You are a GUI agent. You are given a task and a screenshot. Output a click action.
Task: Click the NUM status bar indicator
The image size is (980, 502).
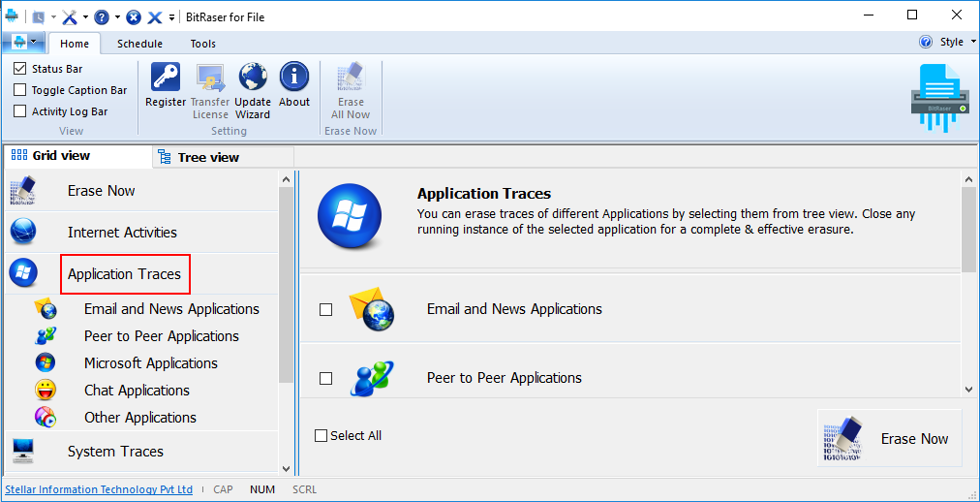(262, 489)
